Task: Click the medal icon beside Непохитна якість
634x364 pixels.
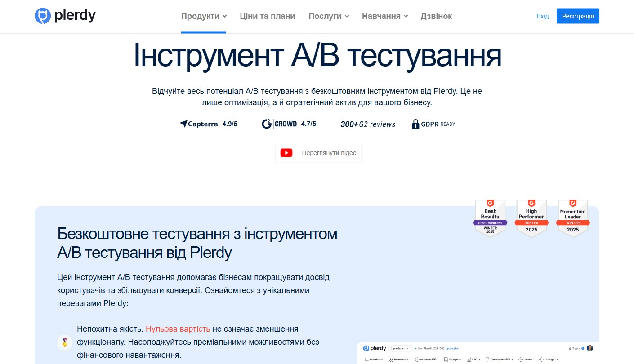Action: pos(65,342)
